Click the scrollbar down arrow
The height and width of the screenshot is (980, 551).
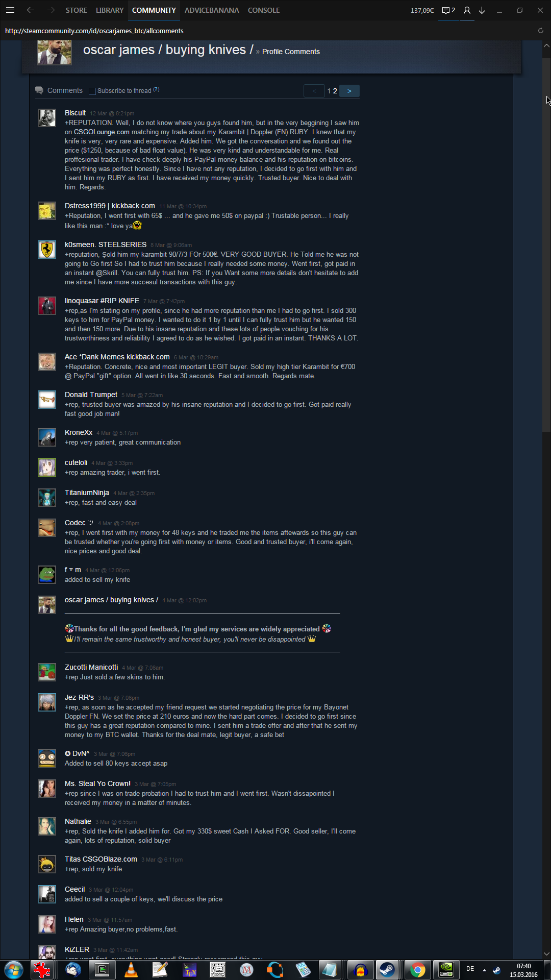(x=546, y=953)
